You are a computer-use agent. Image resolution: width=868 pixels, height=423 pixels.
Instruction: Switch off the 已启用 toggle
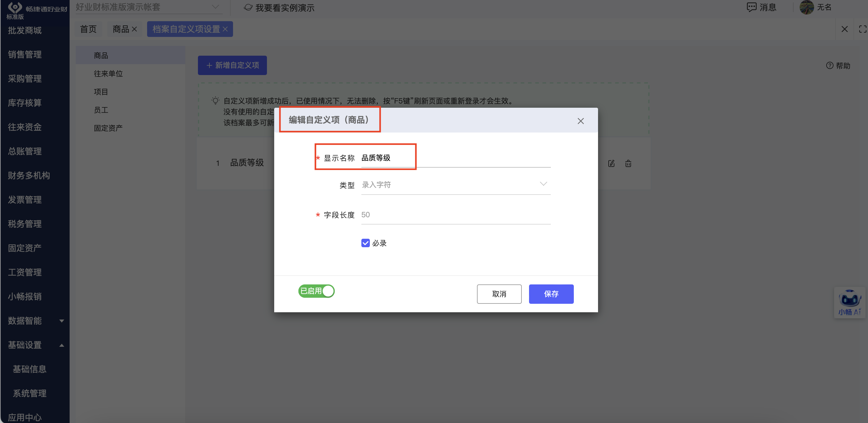click(316, 291)
